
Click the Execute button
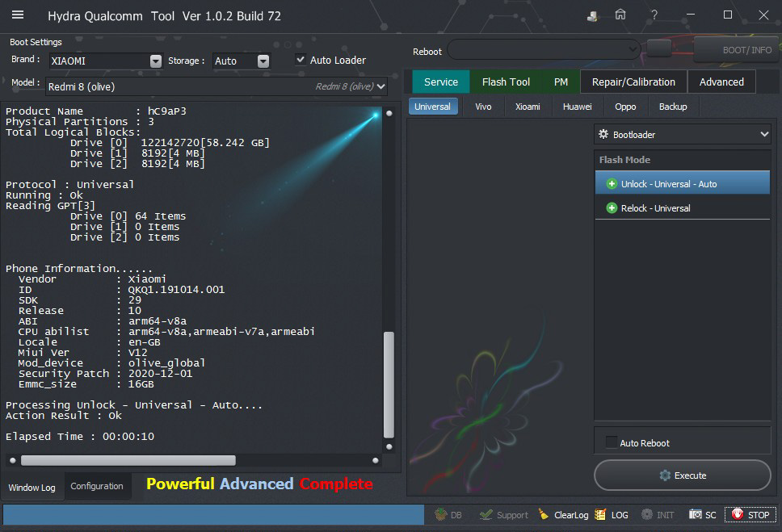click(x=683, y=475)
